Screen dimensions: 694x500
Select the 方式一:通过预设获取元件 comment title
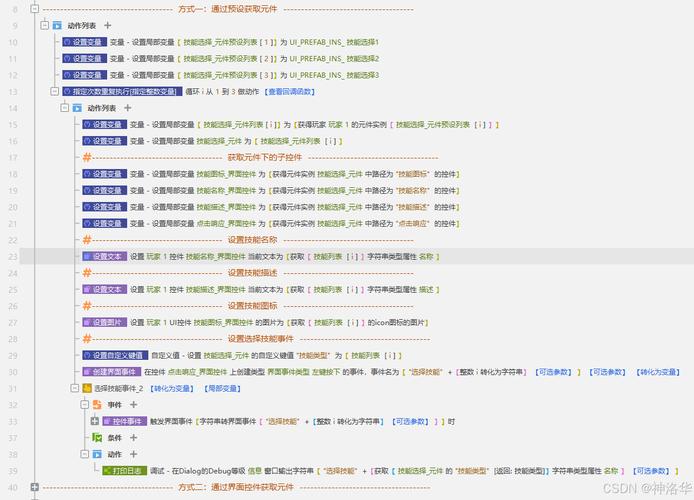227,9
